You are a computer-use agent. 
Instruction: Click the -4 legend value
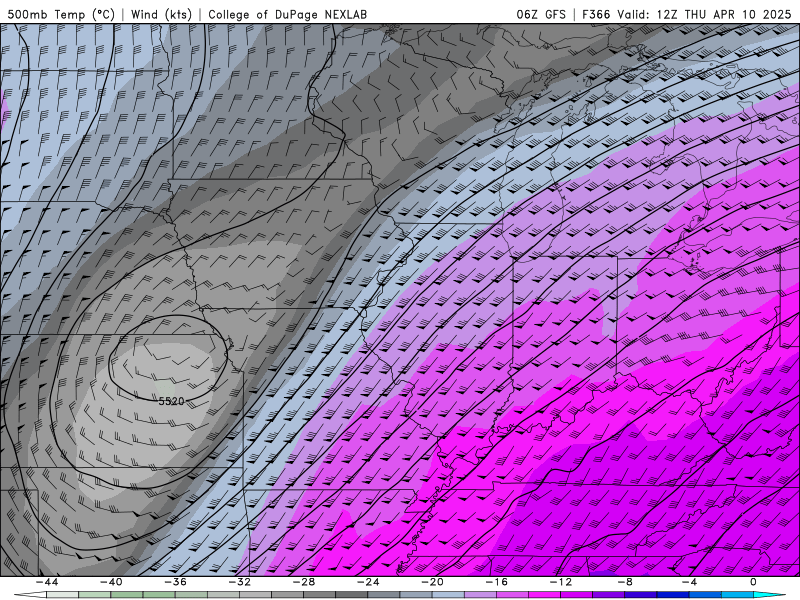(x=689, y=582)
